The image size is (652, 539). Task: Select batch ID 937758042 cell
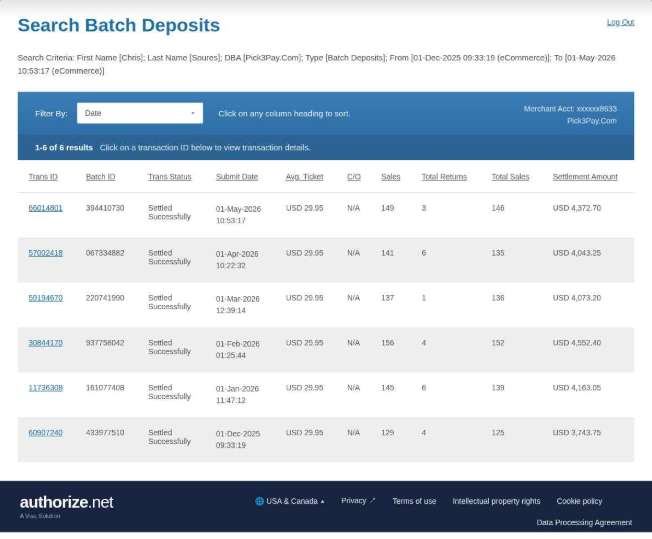pyautogui.click(x=105, y=343)
